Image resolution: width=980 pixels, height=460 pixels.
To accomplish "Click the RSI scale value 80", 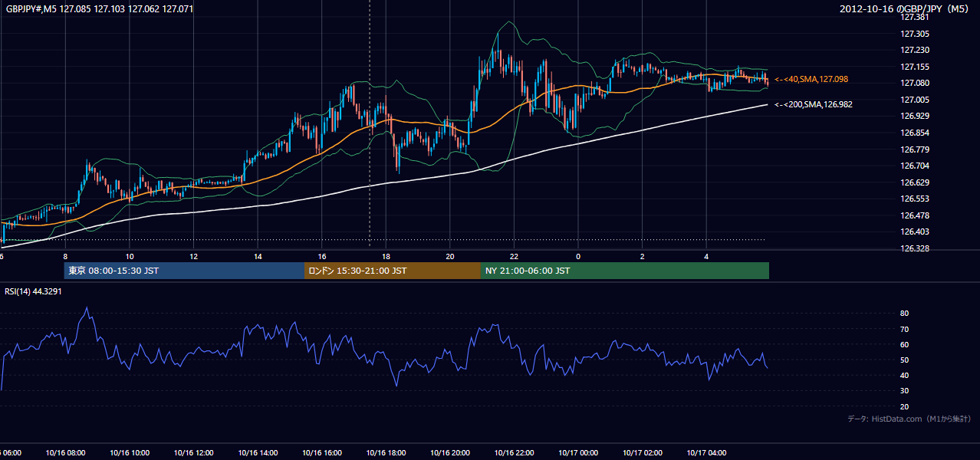I will pyautogui.click(x=905, y=314).
